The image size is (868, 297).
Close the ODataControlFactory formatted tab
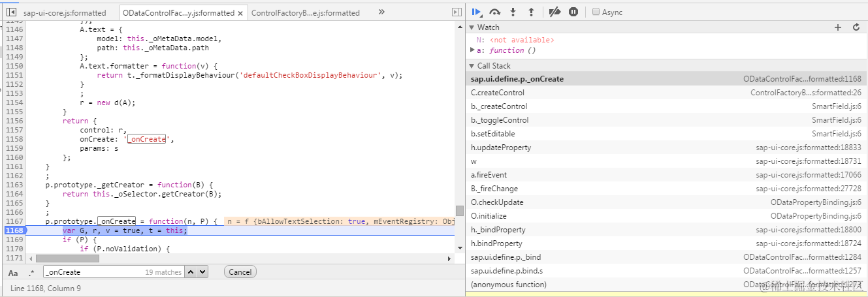click(240, 12)
